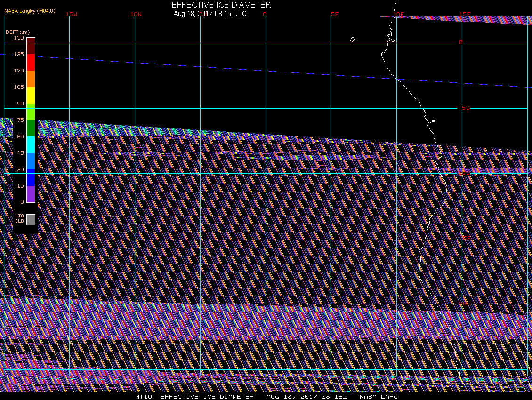Click the legend scale value '90'
The width and height of the screenshot is (532, 400).
(x=21, y=104)
